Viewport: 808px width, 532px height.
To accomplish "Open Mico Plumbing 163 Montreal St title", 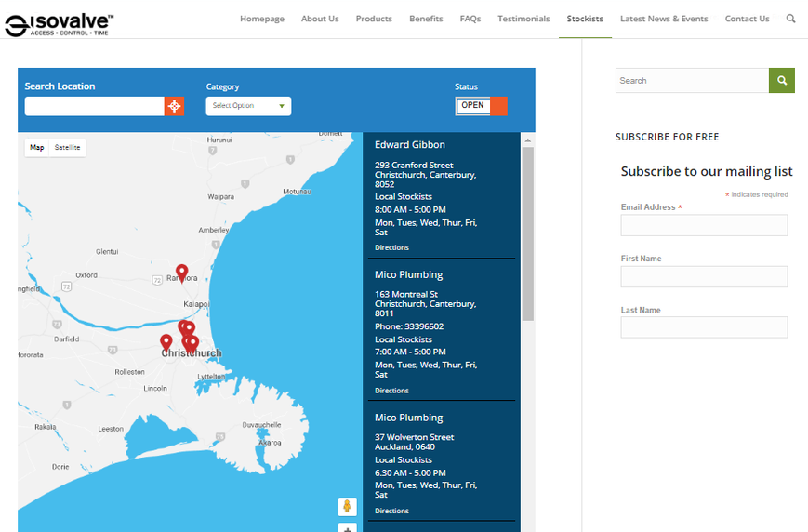I will coord(408,274).
